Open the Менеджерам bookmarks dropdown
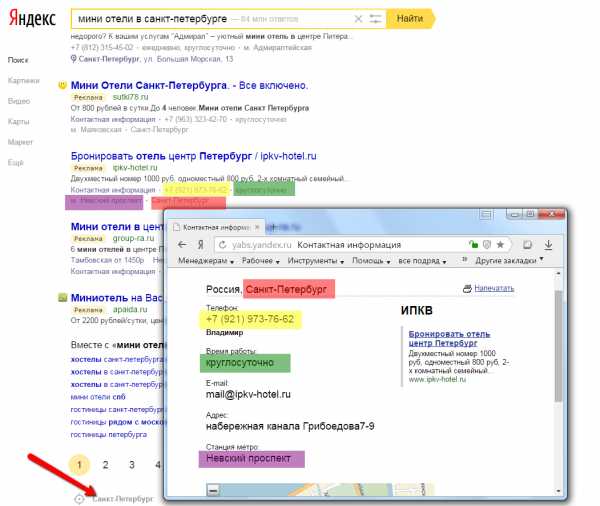Screen dimensions: 600x506 (x=206, y=261)
